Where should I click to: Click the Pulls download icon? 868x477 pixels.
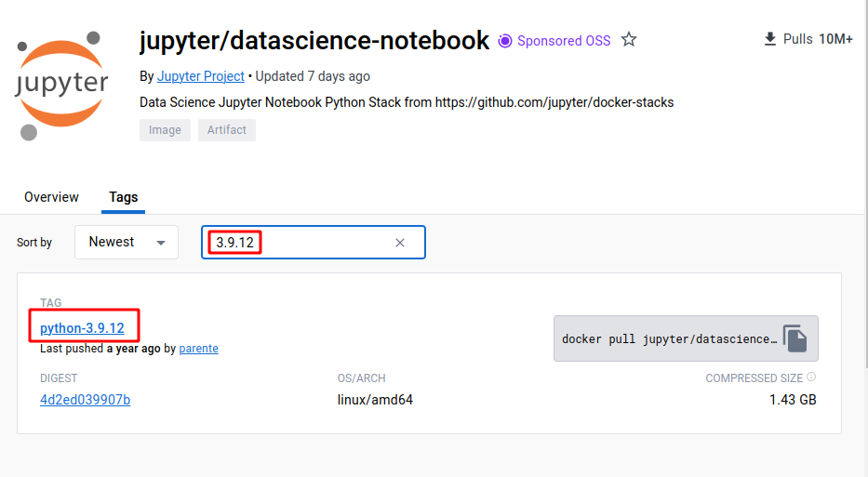coord(770,39)
